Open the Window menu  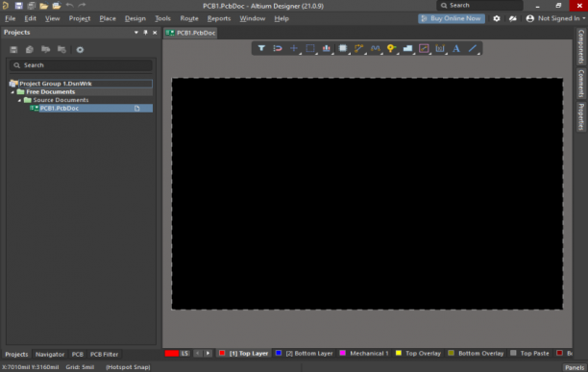point(253,18)
